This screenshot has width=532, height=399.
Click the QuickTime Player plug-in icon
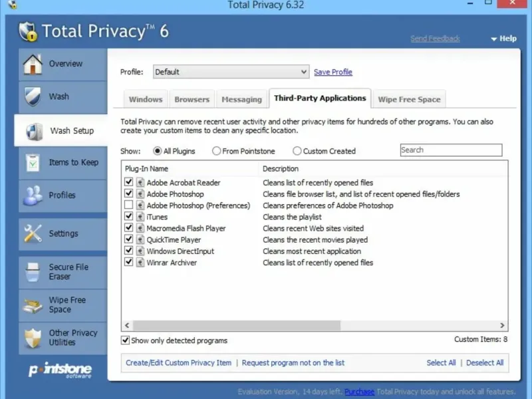point(140,239)
